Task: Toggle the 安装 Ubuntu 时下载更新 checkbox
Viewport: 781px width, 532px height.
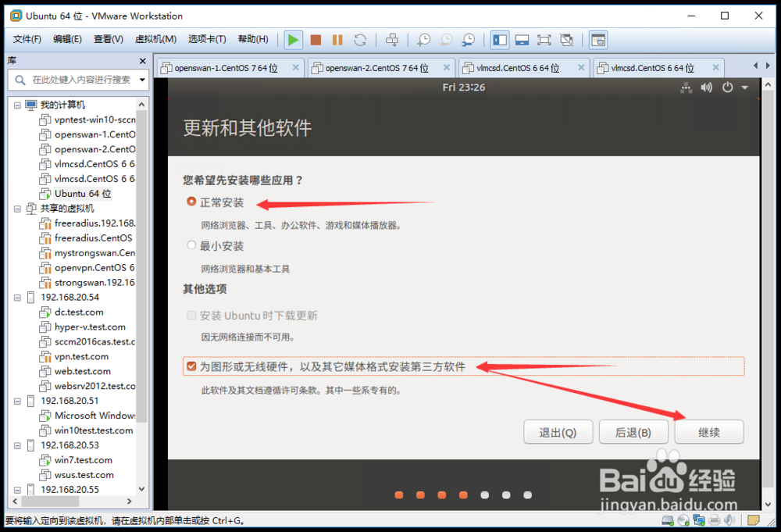Action: tap(191, 315)
